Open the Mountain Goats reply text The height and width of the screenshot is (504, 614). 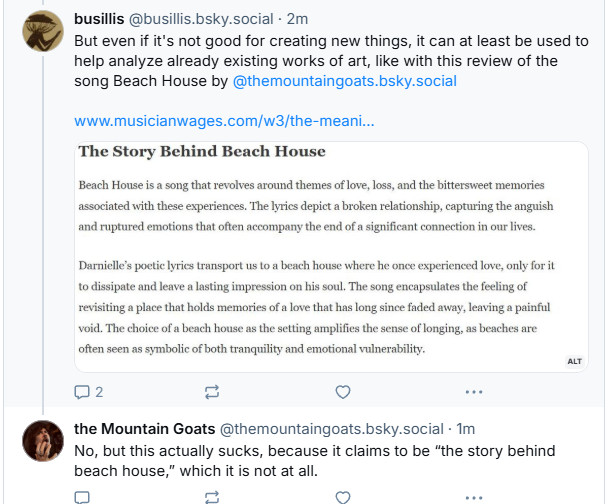314,461
